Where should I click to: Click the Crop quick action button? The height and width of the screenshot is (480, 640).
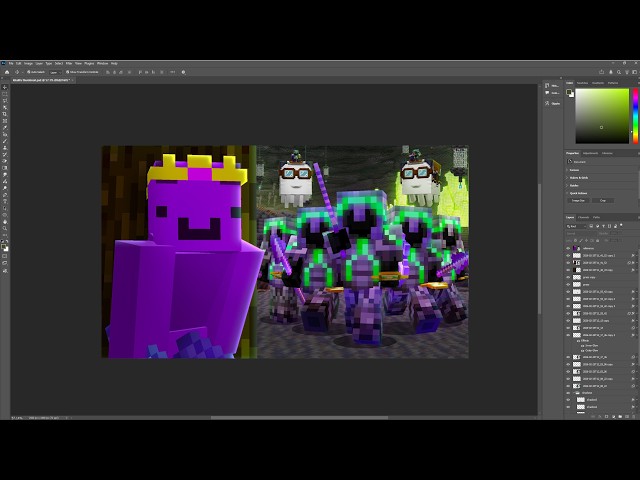tap(602, 200)
